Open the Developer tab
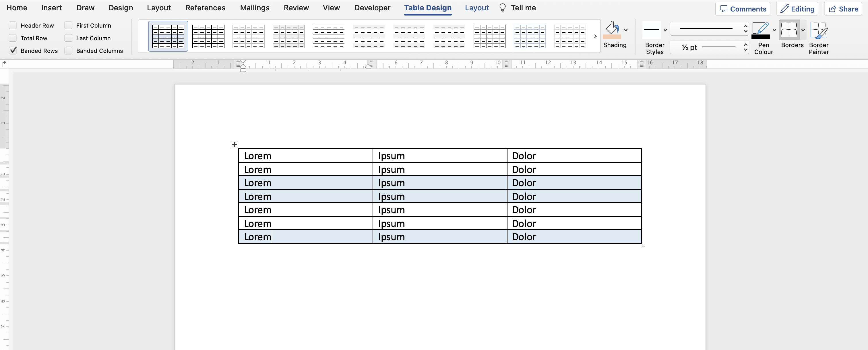 pos(372,8)
